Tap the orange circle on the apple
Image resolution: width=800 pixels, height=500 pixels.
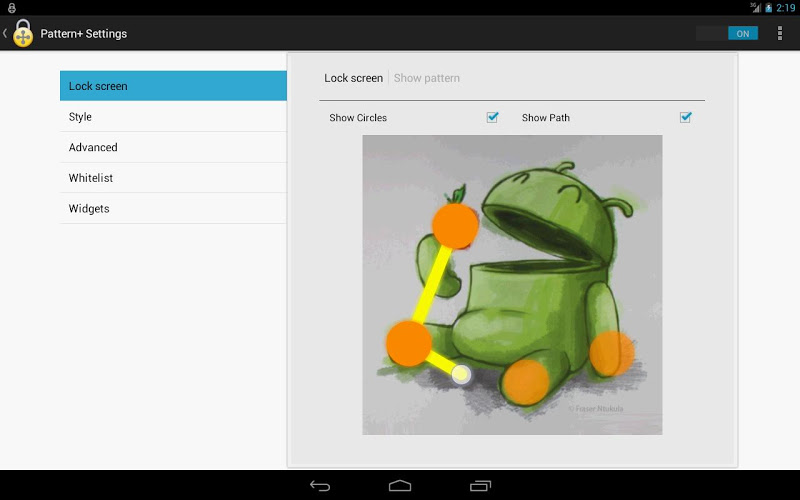[x=455, y=226]
